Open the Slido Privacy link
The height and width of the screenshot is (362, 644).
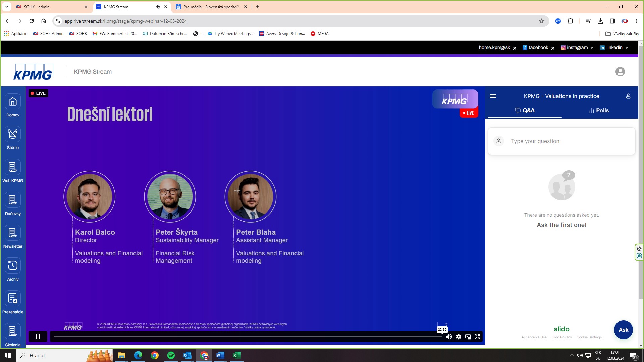pyautogui.click(x=561, y=337)
